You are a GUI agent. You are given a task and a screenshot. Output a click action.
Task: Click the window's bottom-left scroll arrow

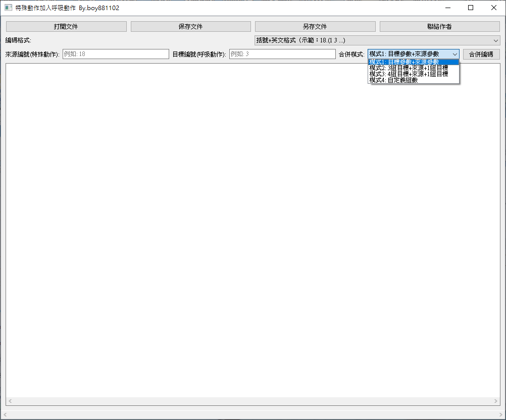click(x=5, y=414)
